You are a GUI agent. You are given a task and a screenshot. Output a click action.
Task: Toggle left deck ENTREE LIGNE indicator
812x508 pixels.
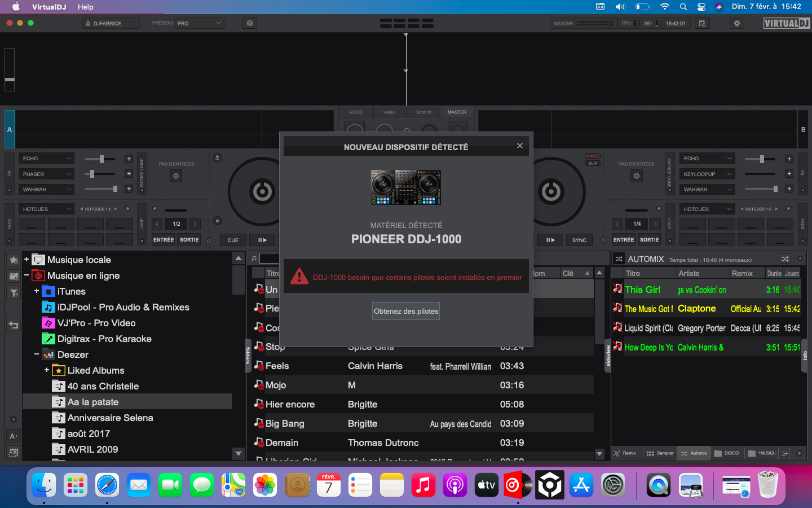142,191
